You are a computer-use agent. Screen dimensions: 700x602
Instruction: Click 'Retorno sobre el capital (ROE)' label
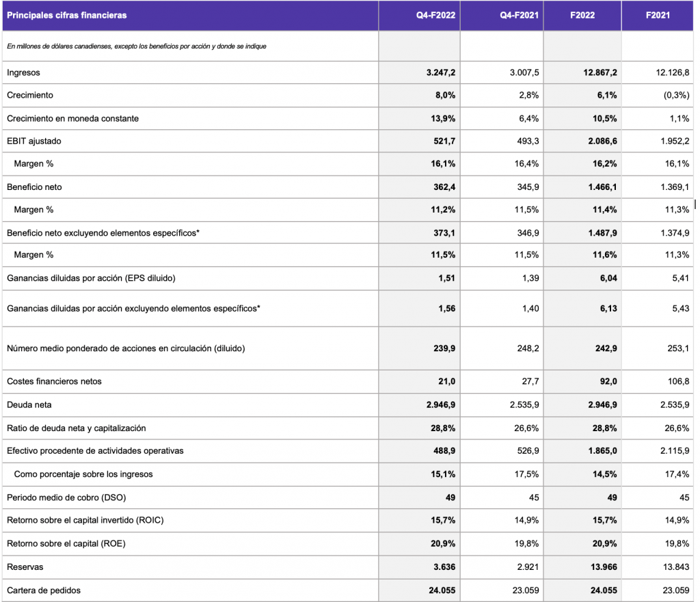tap(66, 544)
